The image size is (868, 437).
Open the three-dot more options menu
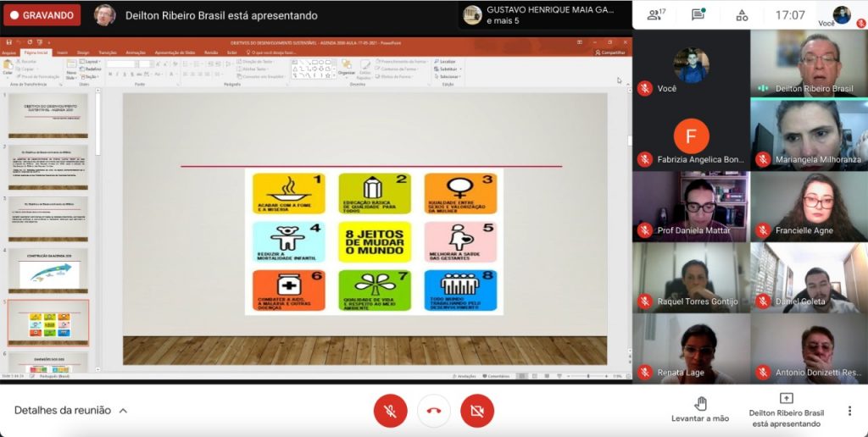click(x=849, y=411)
